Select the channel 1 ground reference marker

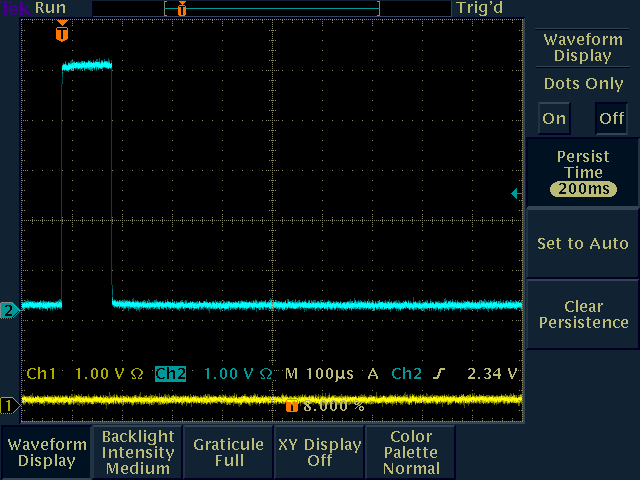9,405
